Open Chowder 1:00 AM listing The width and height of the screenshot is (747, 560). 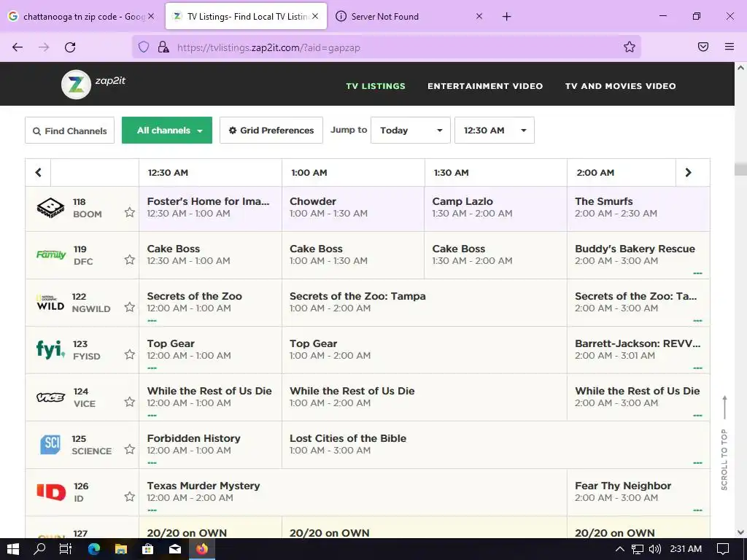[x=352, y=209]
